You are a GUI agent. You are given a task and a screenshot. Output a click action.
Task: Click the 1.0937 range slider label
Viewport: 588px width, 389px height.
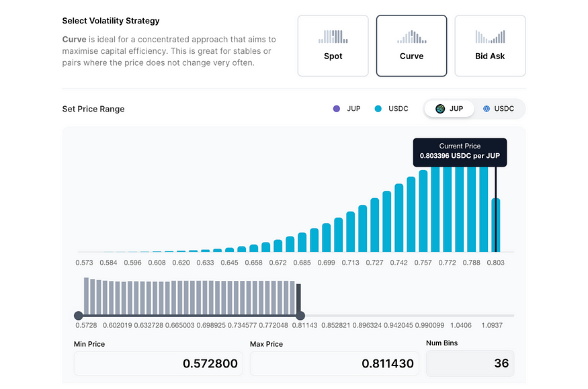(x=492, y=325)
